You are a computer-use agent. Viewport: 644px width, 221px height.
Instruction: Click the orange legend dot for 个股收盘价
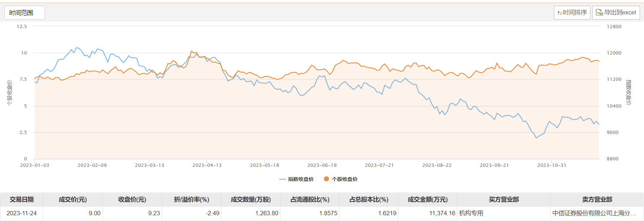[x=326, y=179]
